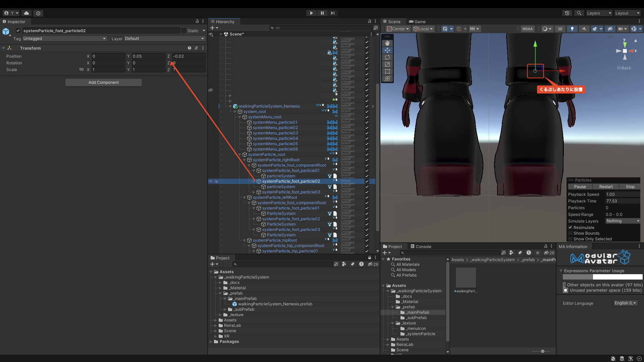Toggle the Static checkbox in Inspector
Image resolution: width=644 pixels, height=362 pixels.
pyautogui.click(x=184, y=31)
